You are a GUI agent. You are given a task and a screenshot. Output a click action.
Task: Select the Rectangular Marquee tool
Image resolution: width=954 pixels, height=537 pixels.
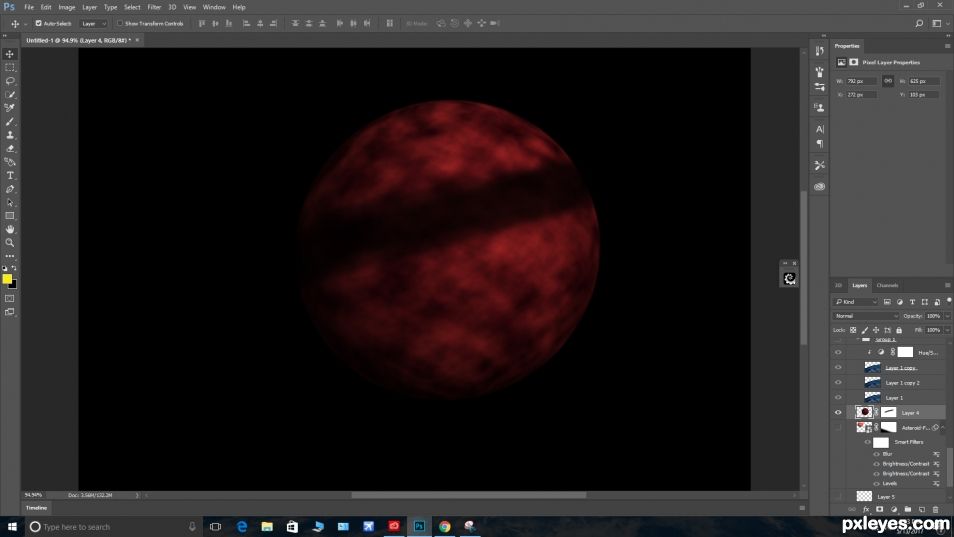click(10, 68)
